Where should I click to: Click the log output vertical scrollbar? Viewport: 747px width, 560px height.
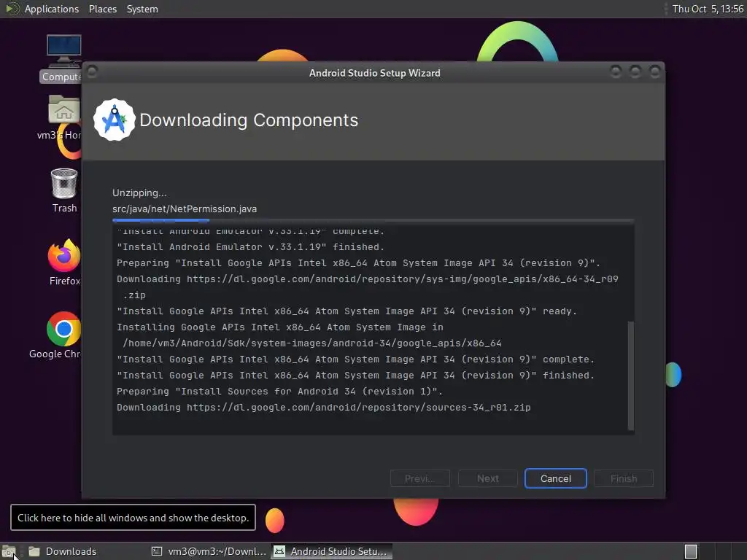click(x=631, y=376)
